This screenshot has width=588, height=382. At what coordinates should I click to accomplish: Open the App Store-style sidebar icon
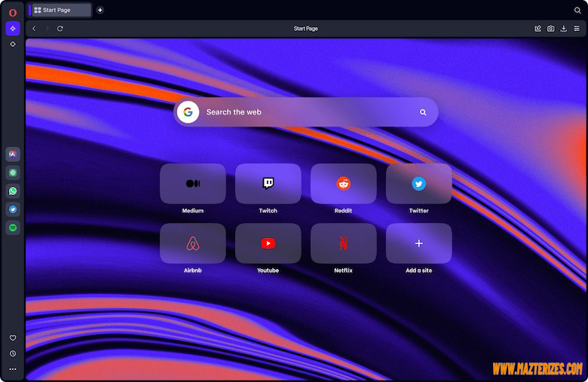[13, 154]
